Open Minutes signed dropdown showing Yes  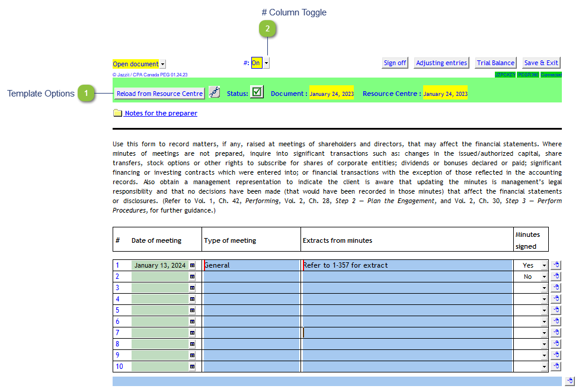[x=544, y=265]
